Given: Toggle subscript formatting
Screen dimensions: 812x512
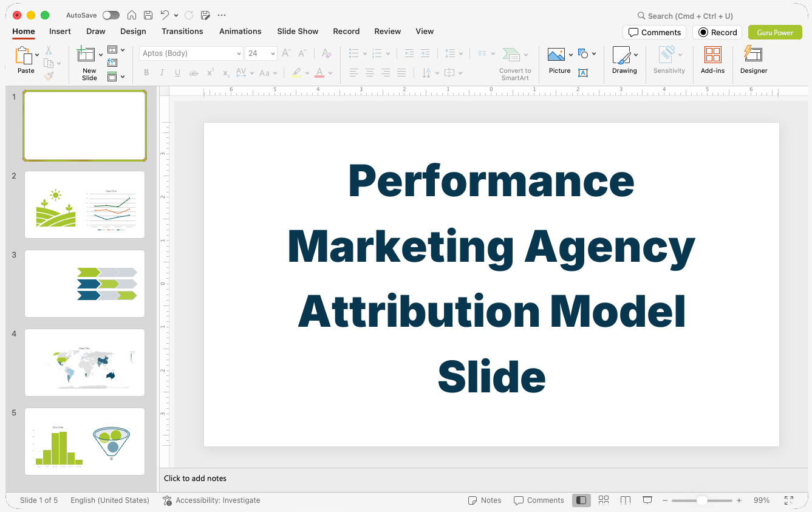Looking at the screenshot, I should click(x=226, y=73).
